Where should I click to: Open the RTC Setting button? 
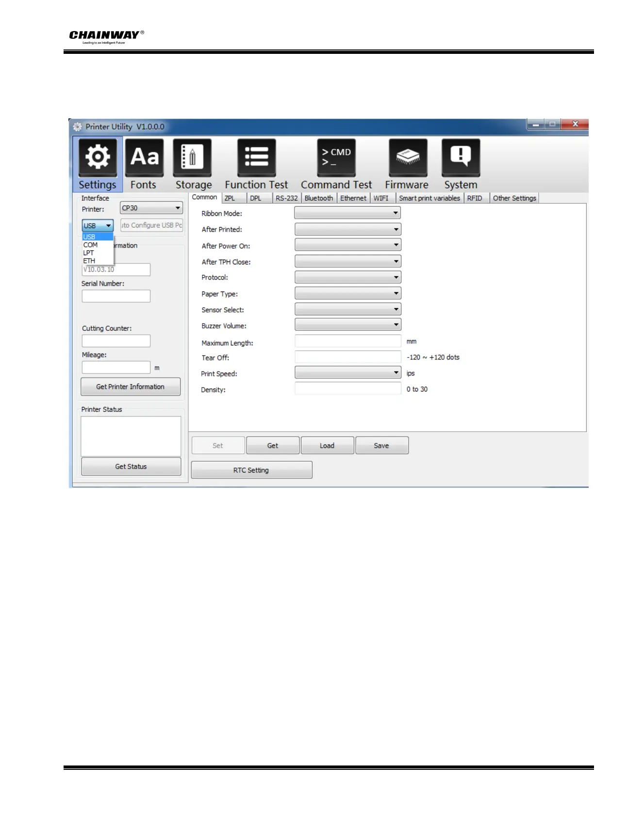(x=251, y=470)
